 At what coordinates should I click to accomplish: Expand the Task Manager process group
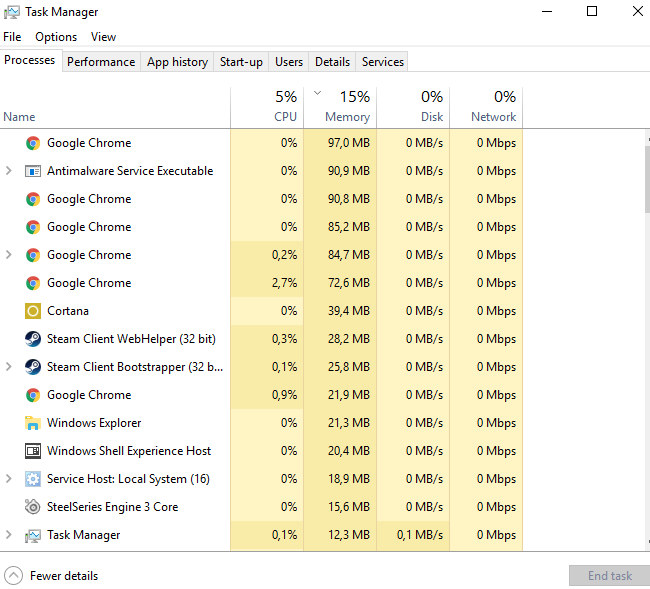click(8, 535)
